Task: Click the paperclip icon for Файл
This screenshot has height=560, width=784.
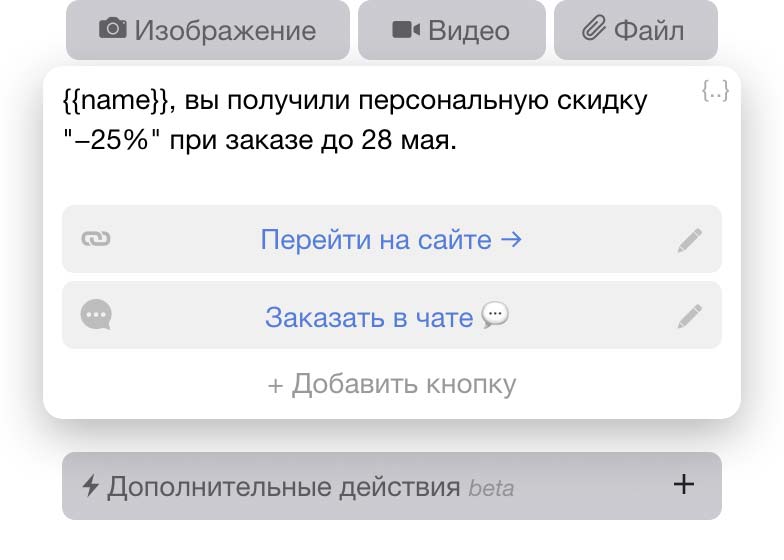Action: [x=594, y=29]
